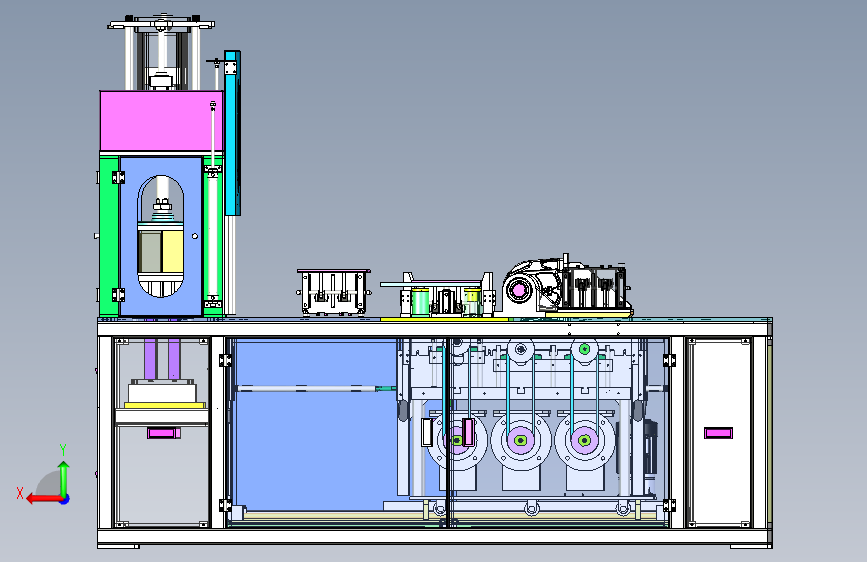
Task: Select the leftmost large belt pulley
Action: (457, 441)
